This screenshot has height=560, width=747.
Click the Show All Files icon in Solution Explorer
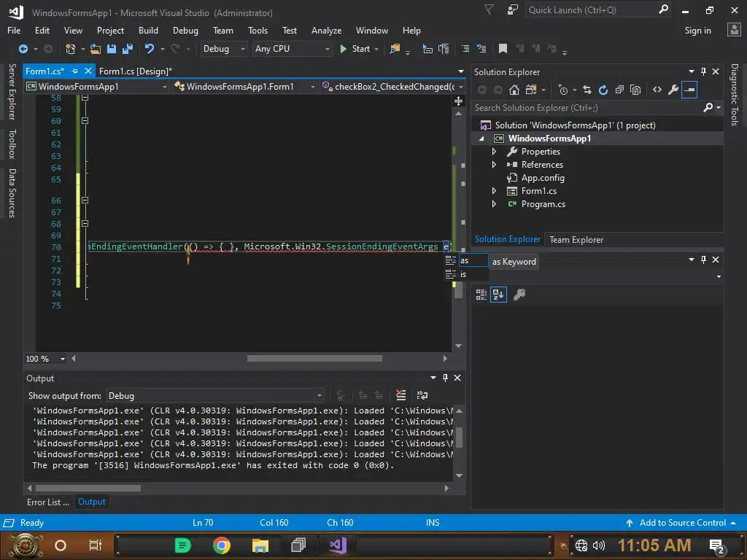(635, 90)
